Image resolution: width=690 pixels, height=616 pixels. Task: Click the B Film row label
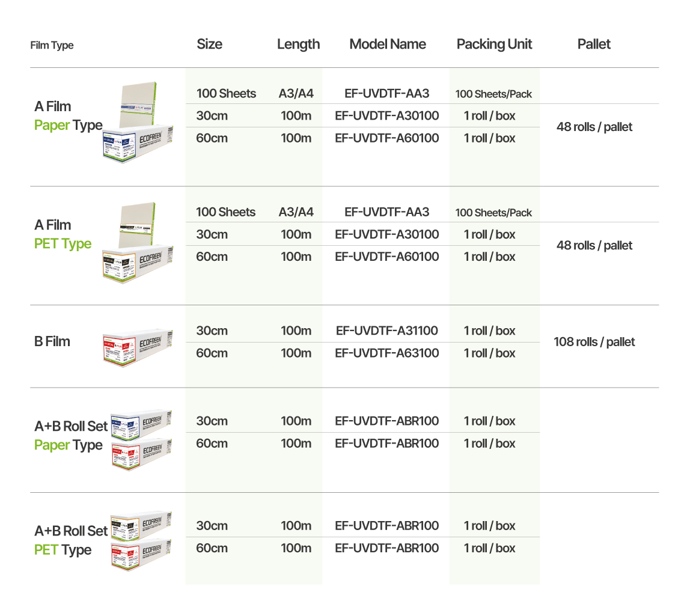tap(52, 341)
